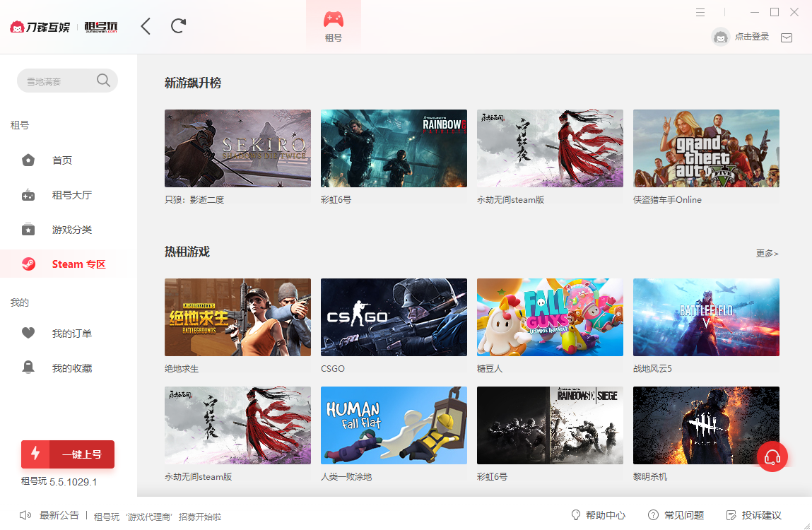Open 永劫无间 thumbnail in 新游飙升榜
The height and width of the screenshot is (530, 812).
tap(550, 148)
